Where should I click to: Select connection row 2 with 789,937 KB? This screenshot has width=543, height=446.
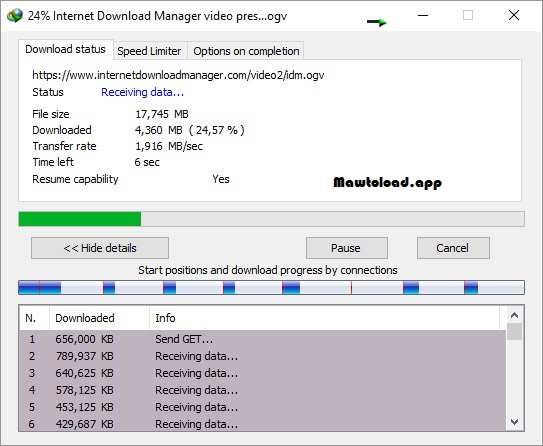pos(263,356)
